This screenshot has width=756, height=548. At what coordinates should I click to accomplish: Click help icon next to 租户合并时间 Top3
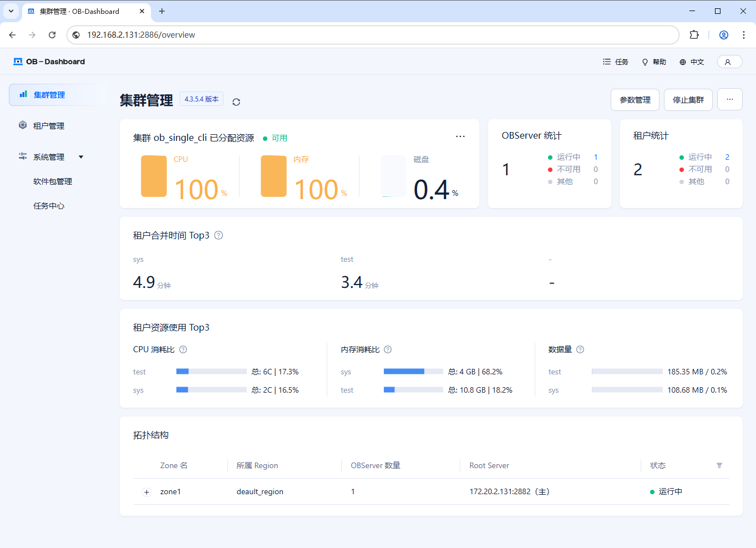219,235
